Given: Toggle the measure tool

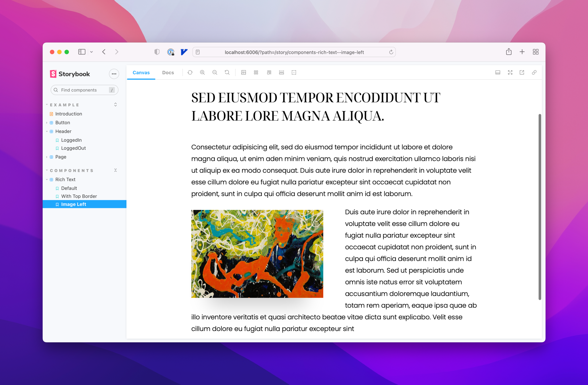Looking at the screenshot, I should click(281, 72).
